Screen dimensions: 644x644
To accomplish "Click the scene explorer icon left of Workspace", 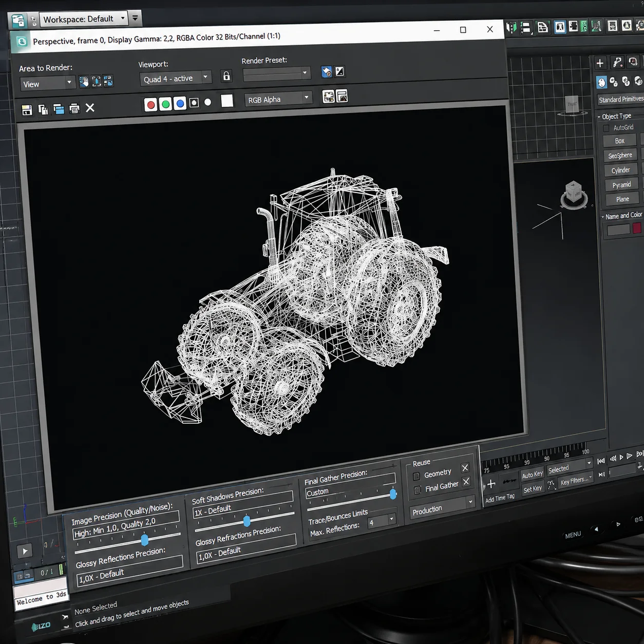I will point(18,21).
